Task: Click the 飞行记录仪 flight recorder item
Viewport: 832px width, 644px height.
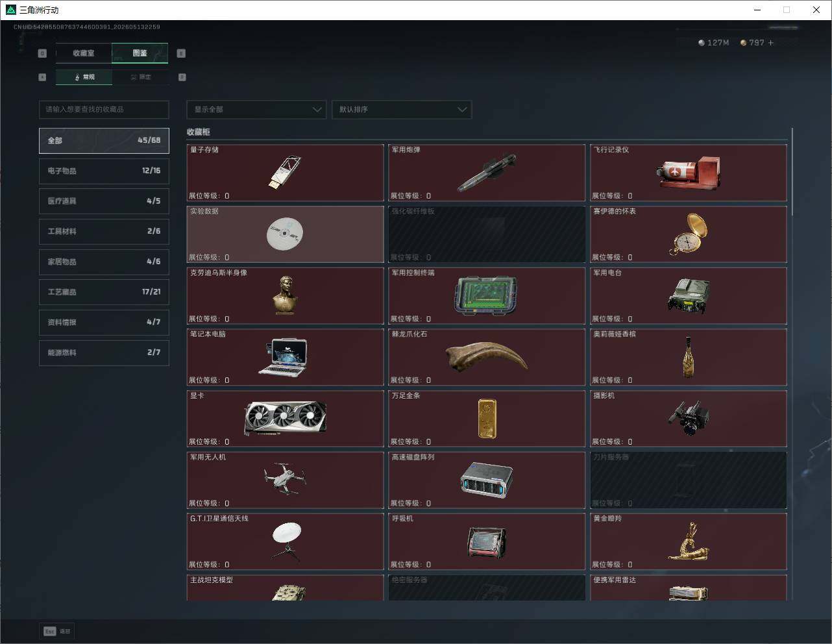Action: pos(689,173)
